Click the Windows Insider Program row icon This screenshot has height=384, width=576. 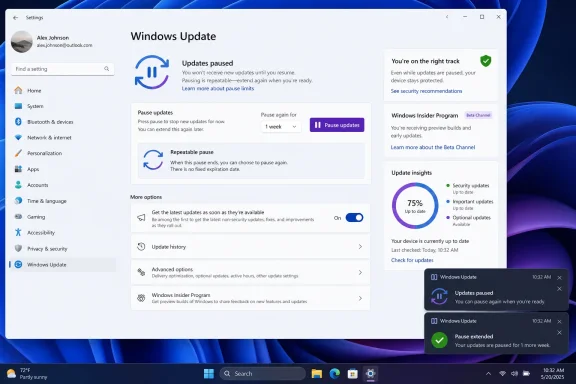click(x=141, y=298)
